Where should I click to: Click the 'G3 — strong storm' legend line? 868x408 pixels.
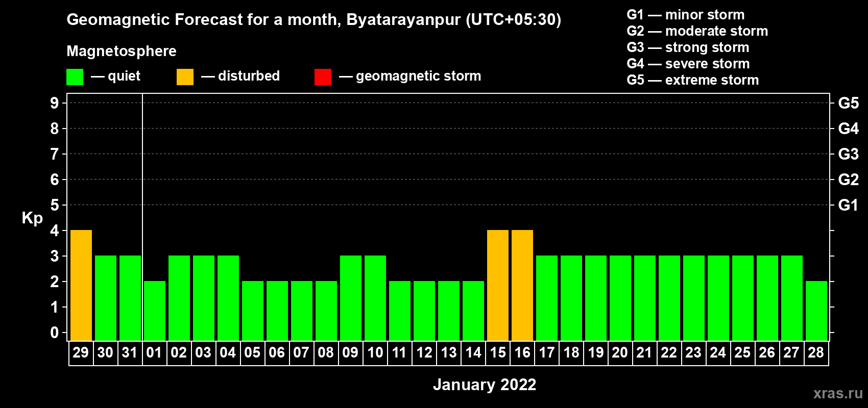click(x=688, y=47)
